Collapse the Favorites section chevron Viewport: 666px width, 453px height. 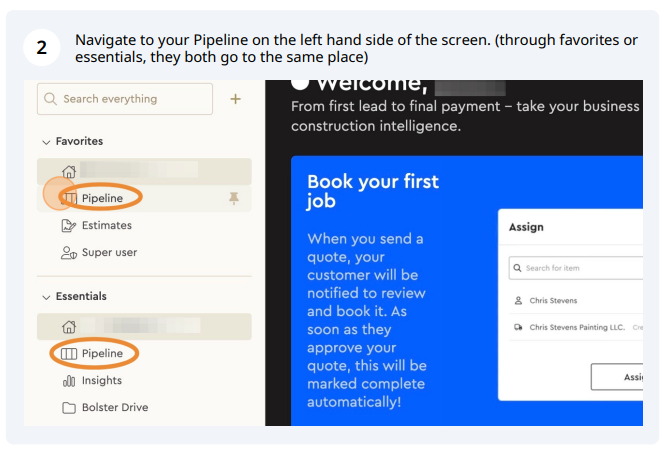[x=46, y=142]
